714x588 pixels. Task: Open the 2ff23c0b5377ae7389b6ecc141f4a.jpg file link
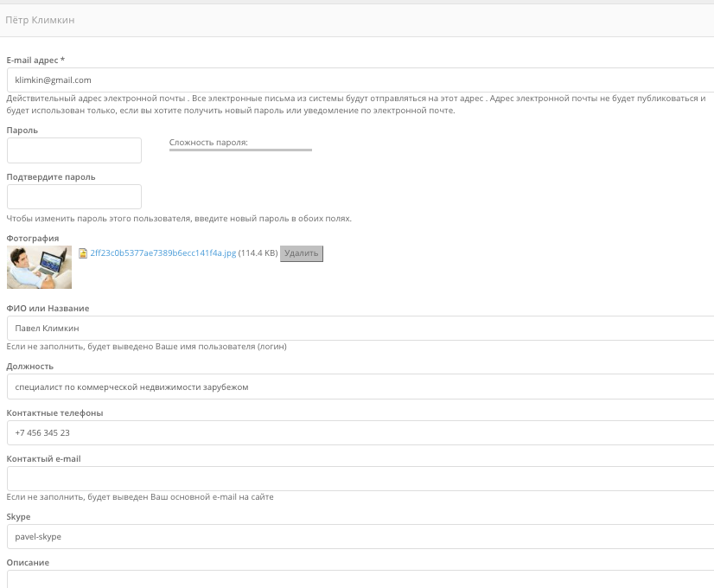(163, 253)
